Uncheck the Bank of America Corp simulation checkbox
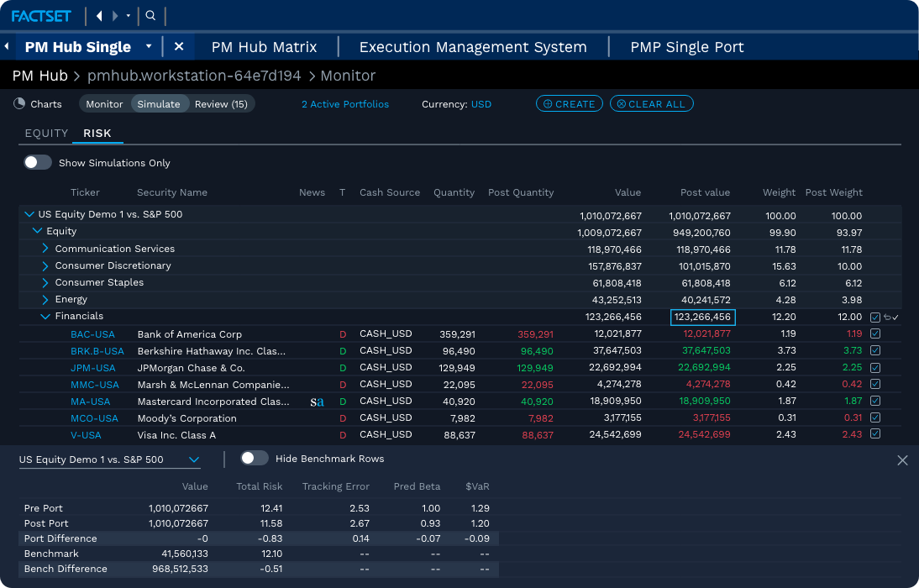Image resolution: width=919 pixels, height=588 pixels. pos(875,333)
